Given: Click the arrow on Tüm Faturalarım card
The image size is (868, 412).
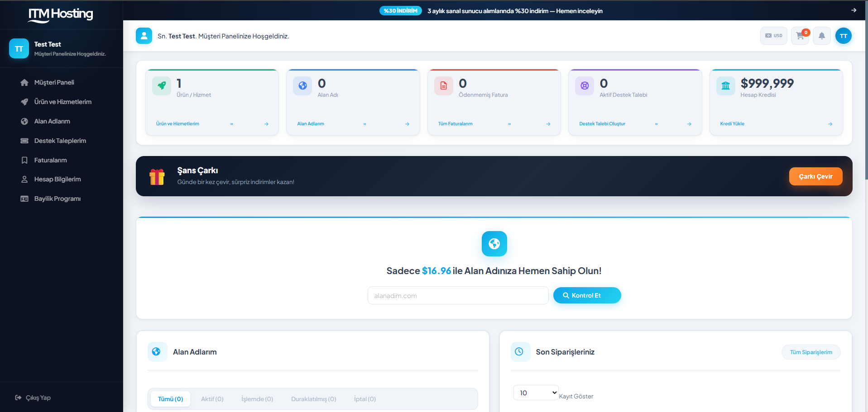Looking at the screenshot, I should [x=548, y=124].
